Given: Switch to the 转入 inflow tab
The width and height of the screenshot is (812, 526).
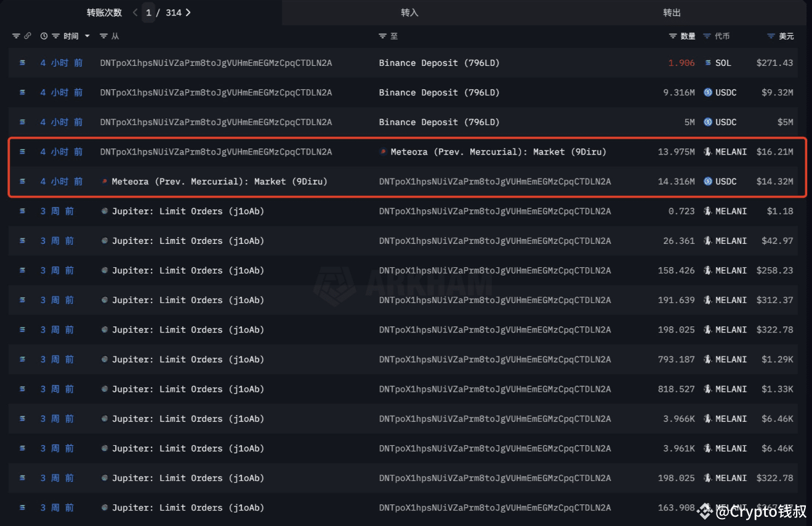Looking at the screenshot, I should (409, 12).
